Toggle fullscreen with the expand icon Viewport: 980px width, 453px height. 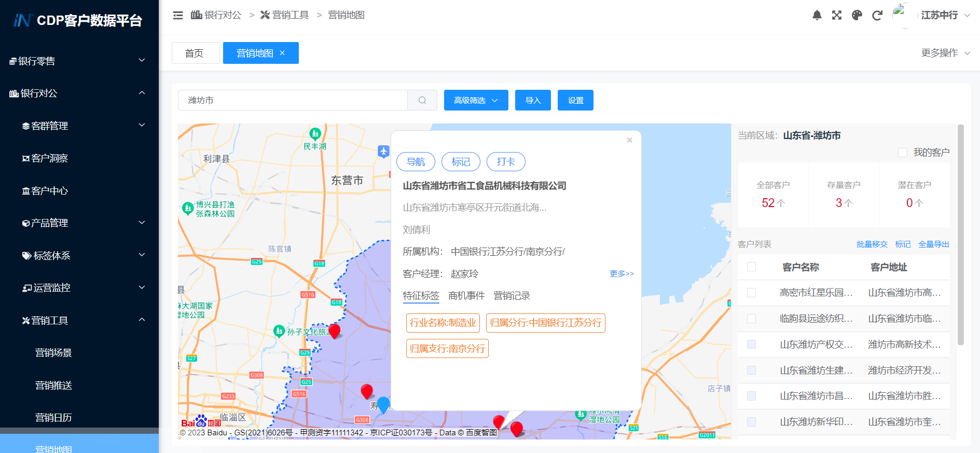(x=837, y=15)
